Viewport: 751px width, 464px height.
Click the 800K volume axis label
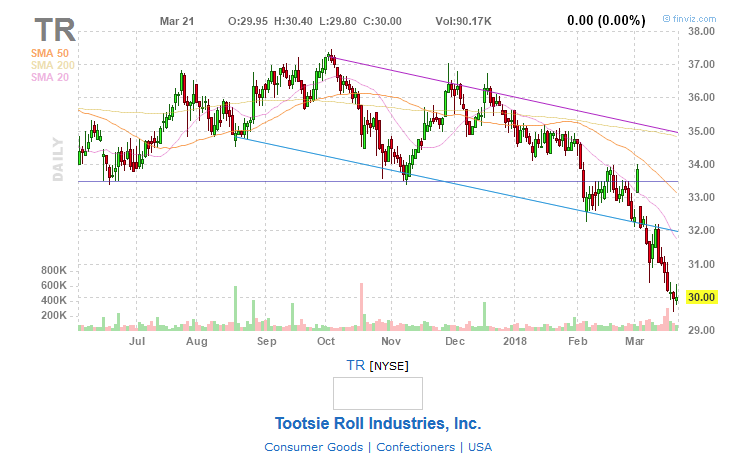(x=54, y=271)
